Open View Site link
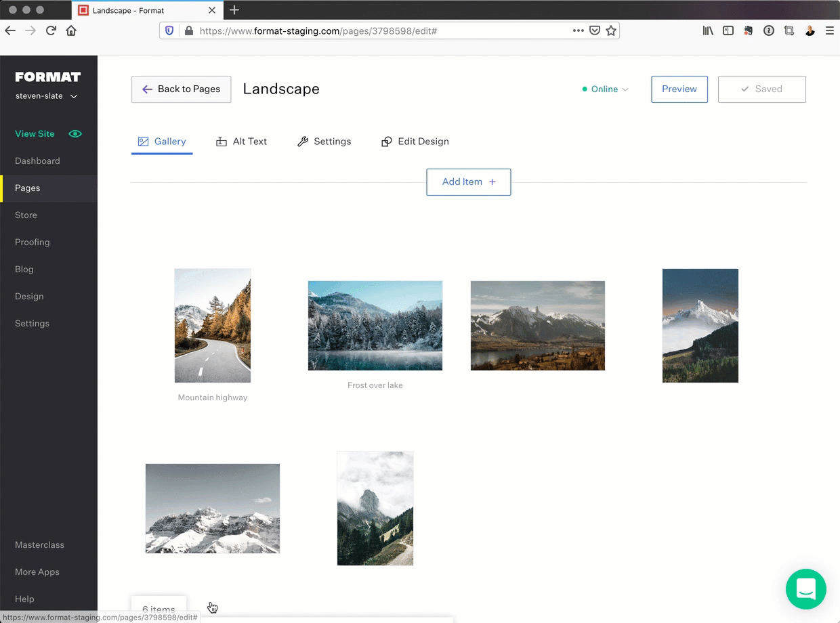This screenshot has width=840, height=623. 35,133
